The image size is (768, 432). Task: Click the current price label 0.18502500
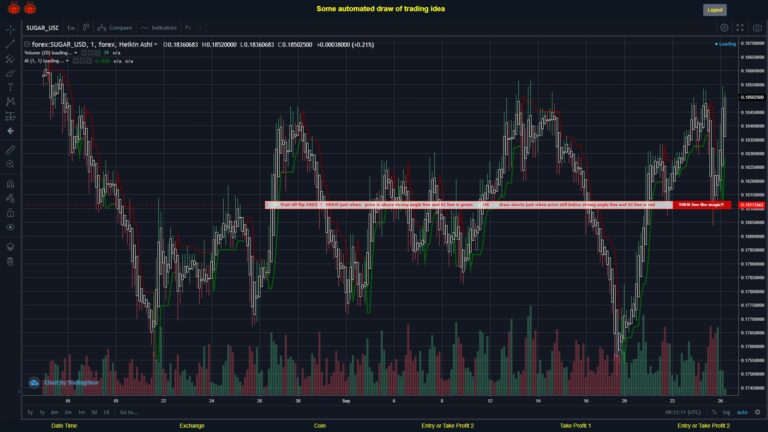point(752,97)
